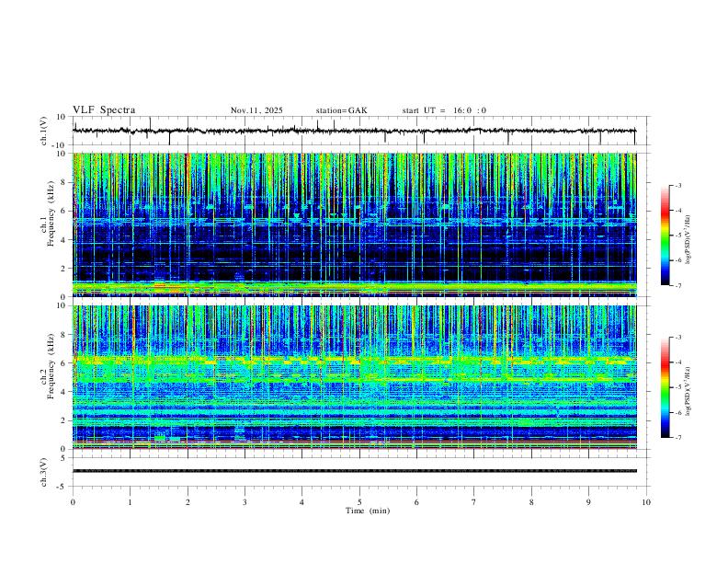Click the date text "Nov.11, 2025"
728x563 pixels.
point(256,110)
